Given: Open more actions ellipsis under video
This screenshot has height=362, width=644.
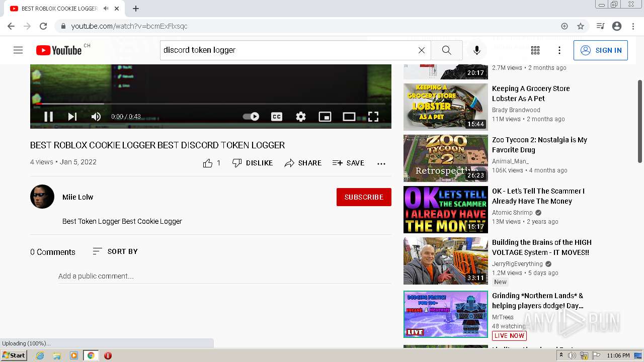Looking at the screenshot, I should 381,163.
